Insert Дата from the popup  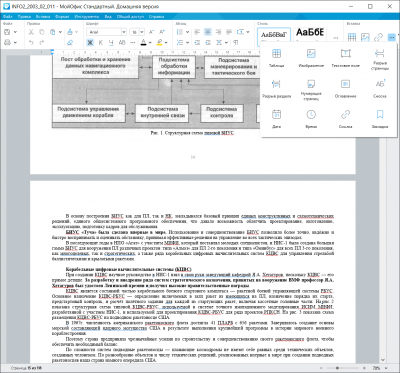(x=276, y=119)
